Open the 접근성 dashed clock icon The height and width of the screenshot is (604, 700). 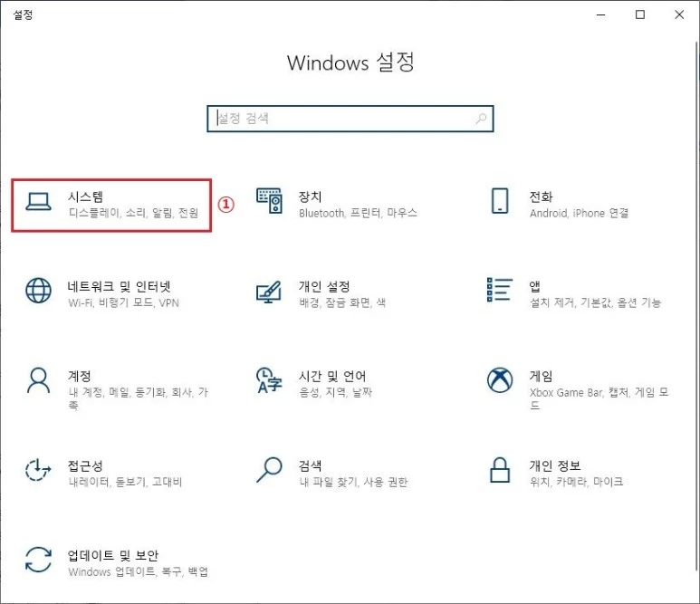pyautogui.click(x=38, y=470)
